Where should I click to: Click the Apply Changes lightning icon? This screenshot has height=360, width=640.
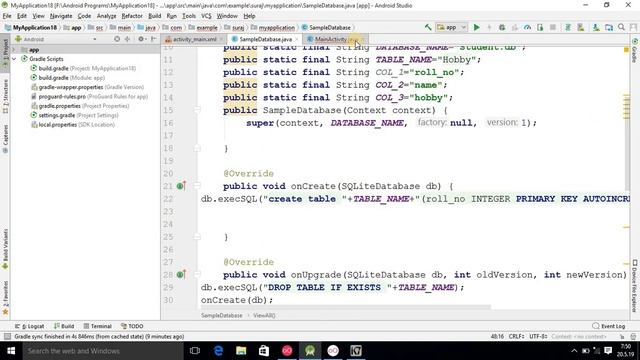click(x=489, y=27)
